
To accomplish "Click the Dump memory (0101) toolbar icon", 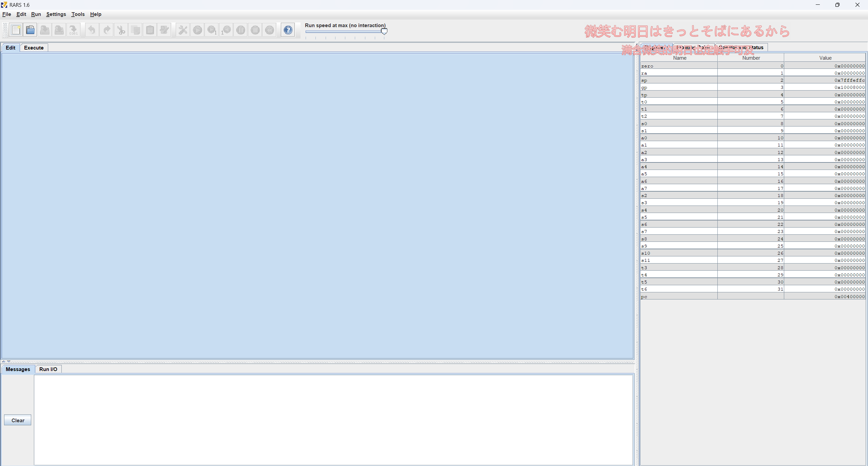I will [73, 30].
